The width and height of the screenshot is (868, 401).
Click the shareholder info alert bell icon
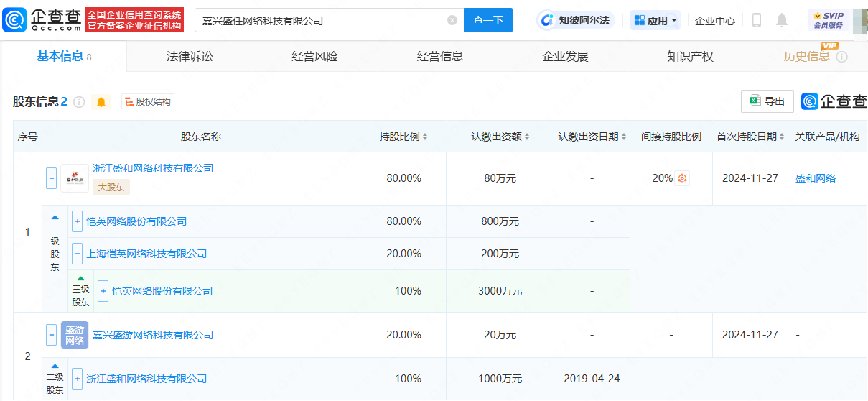[x=101, y=102]
